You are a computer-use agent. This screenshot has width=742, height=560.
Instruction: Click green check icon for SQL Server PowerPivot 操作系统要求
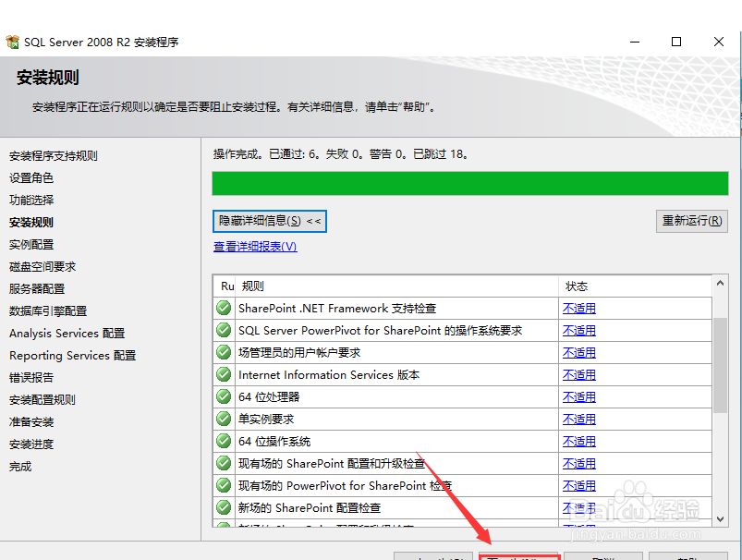click(x=224, y=331)
